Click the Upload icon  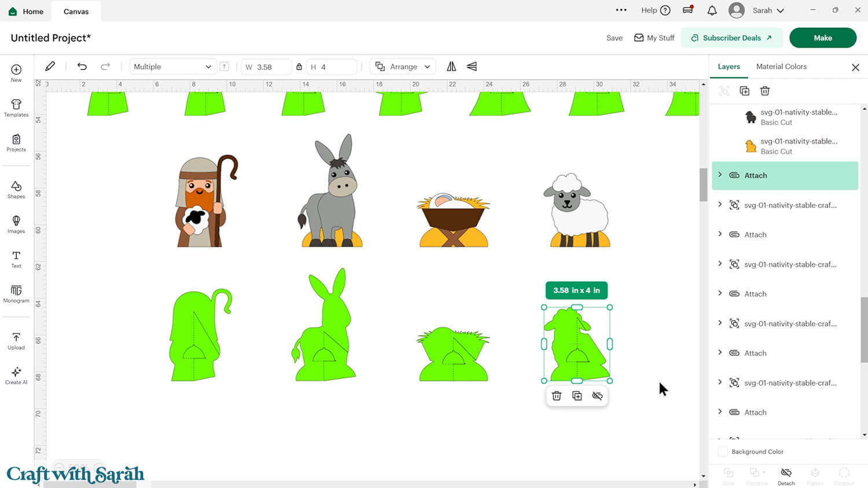pos(16,340)
